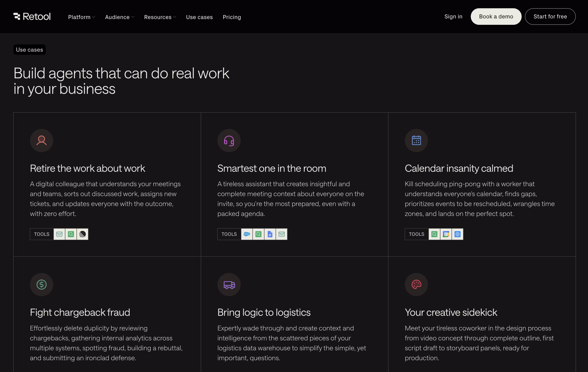Expand the Resources dropdown menu

(x=160, y=17)
